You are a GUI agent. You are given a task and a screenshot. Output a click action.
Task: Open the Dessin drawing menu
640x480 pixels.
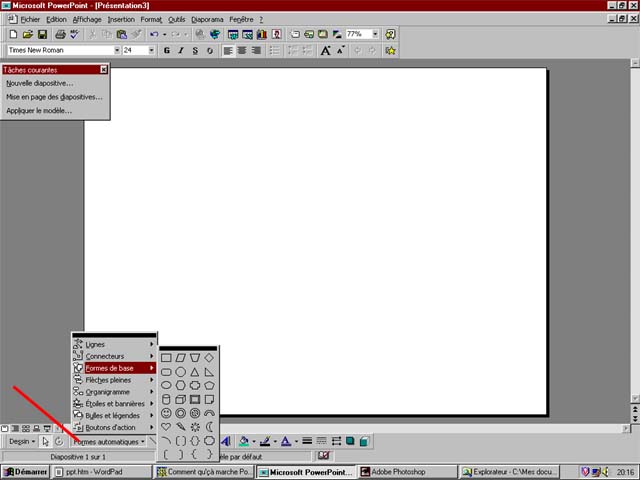click(x=21, y=441)
